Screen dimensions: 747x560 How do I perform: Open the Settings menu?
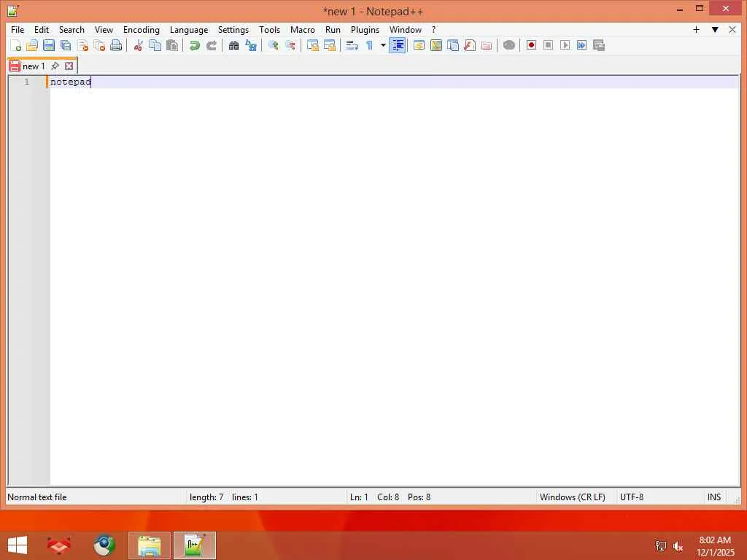click(x=233, y=29)
